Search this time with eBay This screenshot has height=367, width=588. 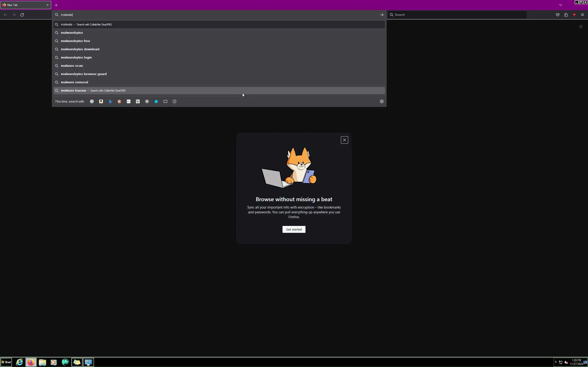pyautogui.click(x=129, y=101)
